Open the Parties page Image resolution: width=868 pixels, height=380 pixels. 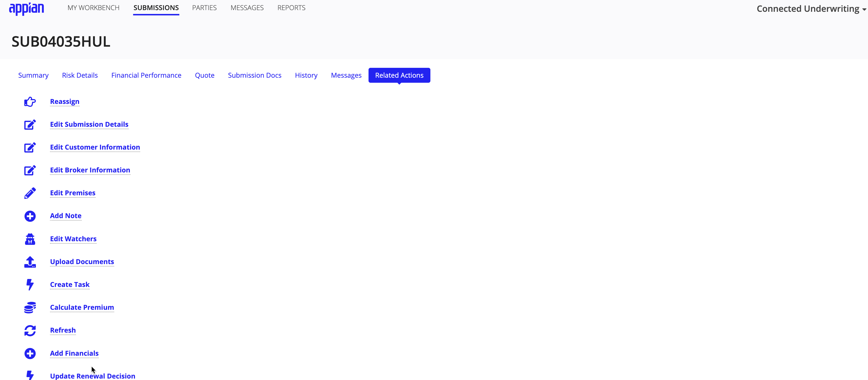pos(204,8)
